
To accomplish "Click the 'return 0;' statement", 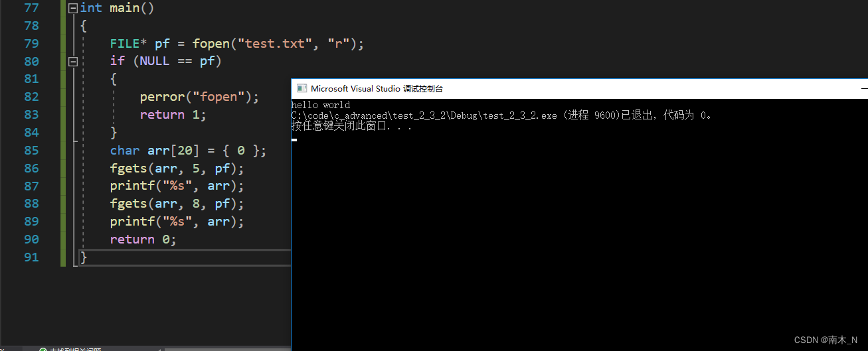I will 143,240.
